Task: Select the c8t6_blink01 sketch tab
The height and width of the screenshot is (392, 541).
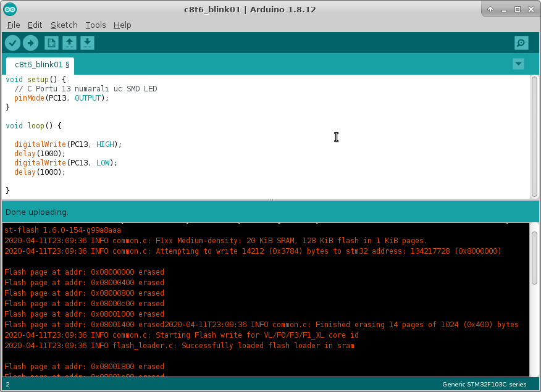Action: [40, 65]
